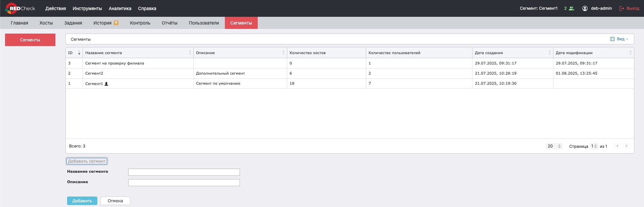The width and height of the screenshot is (644, 207).
Task: Click Сегмент по умолчанию description cell
Action: tap(240, 83)
